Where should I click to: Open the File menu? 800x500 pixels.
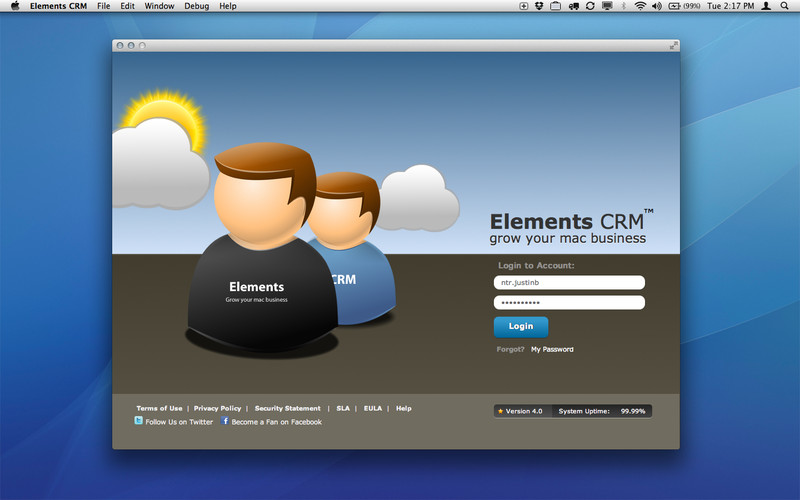pos(104,6)
